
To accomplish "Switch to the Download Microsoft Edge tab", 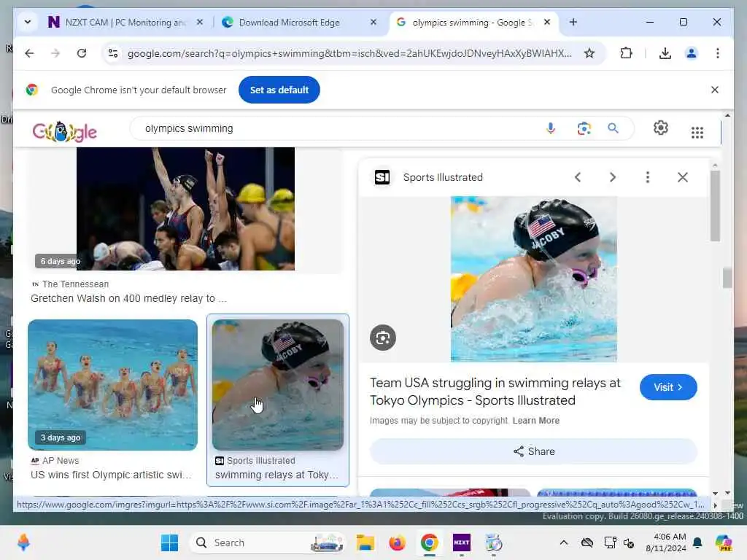I will point(298,23).
